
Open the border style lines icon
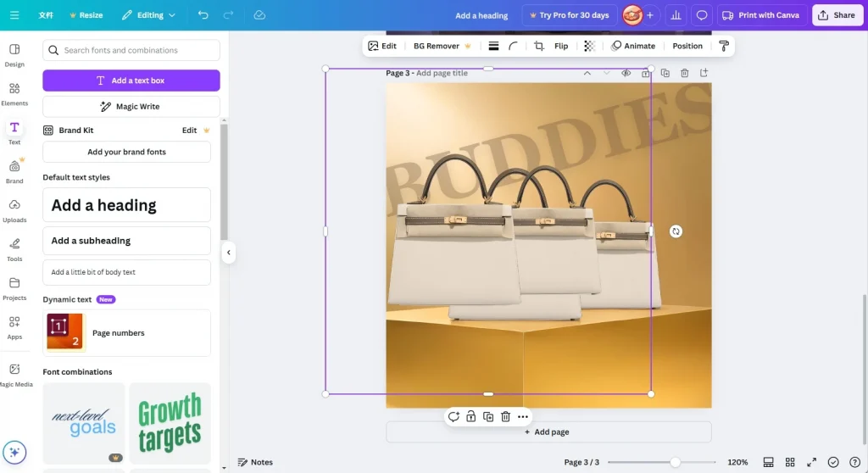pos(493,46)
